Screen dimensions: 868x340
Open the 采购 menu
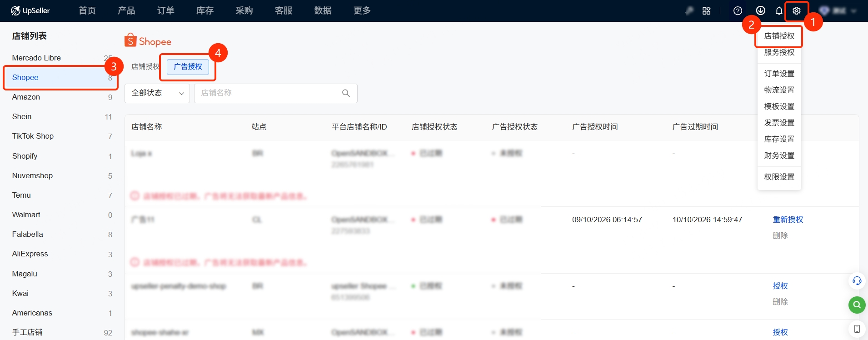pyautogui.click(x=244, y=10)
